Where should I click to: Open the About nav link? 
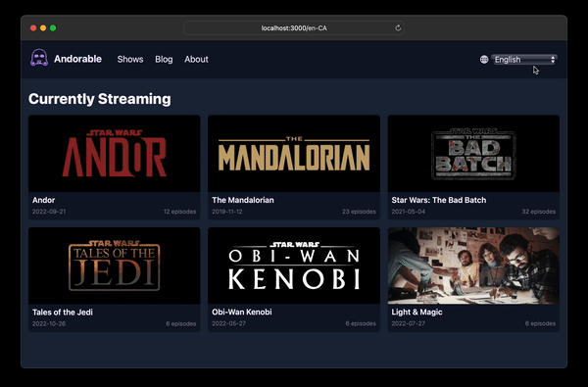tap(196, 59)
